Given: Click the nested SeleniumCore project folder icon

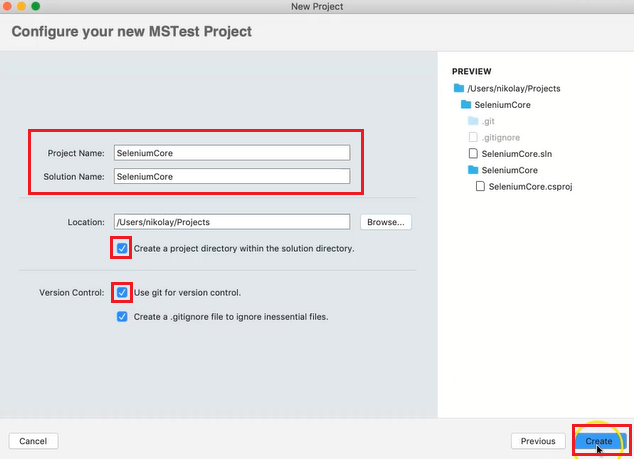Looking at the screenshot, I should click(473, 170).
